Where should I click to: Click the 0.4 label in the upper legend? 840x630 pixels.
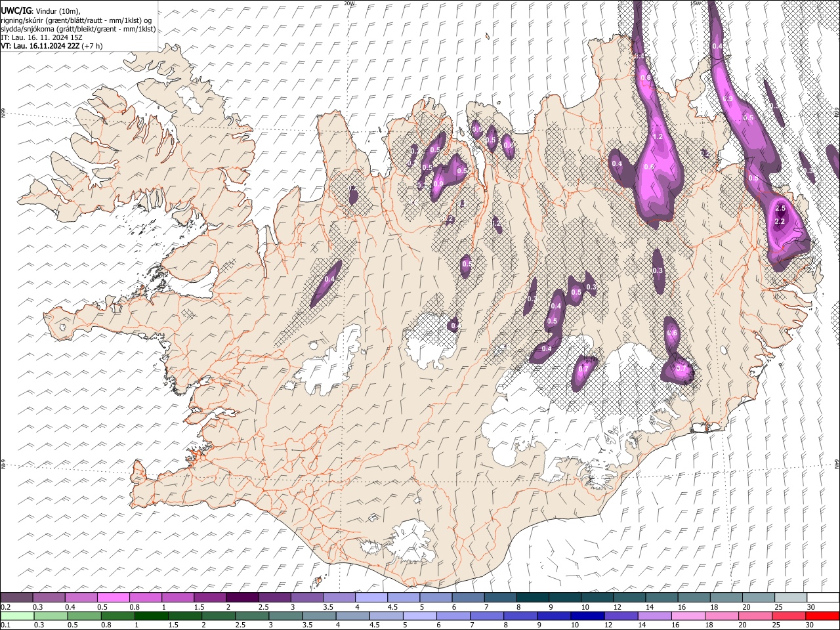tap(70, 607)
